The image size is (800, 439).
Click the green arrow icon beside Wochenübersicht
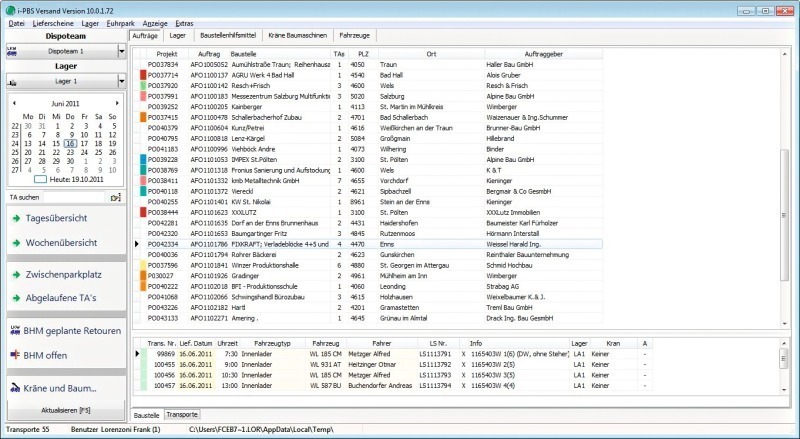(16, 243)
